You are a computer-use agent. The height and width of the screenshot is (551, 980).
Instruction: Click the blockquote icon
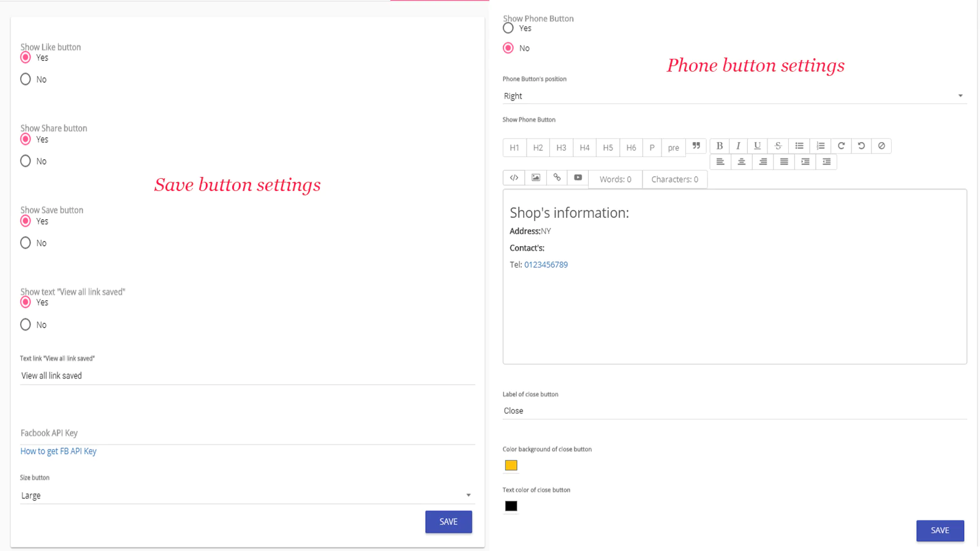pyautogui.click(x=696, y=146)
